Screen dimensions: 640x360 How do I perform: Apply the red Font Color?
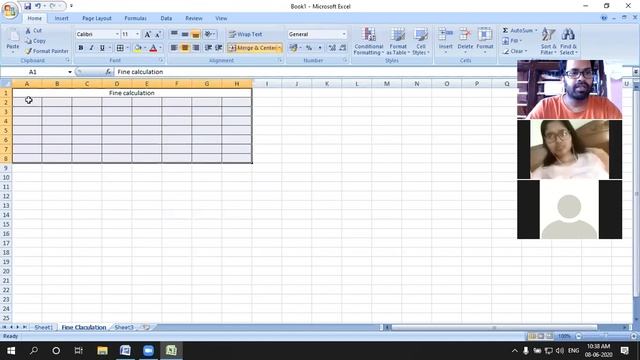click(x=153, y=48)
